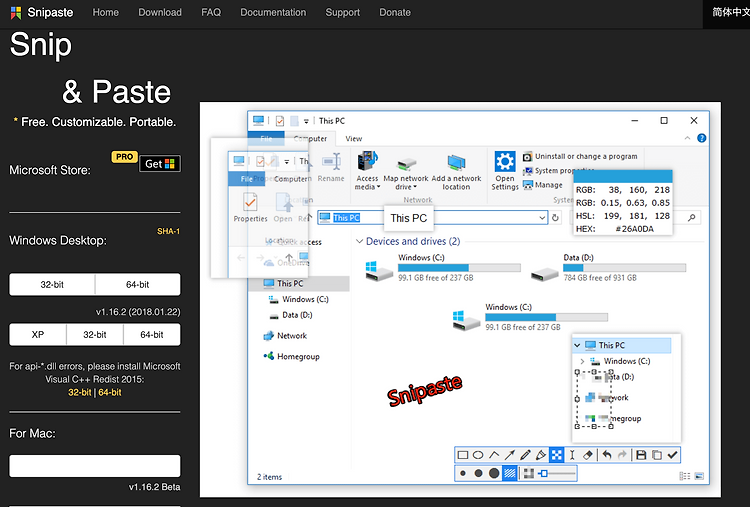Select the highlighted mosaic tool
Screen dimensions: 750x507
point(556,455)
